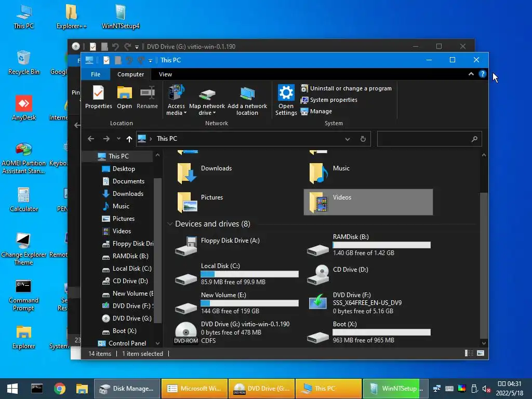Collapse the Devices and drives group
Screen dimensions: 532x399
(170, 224)
